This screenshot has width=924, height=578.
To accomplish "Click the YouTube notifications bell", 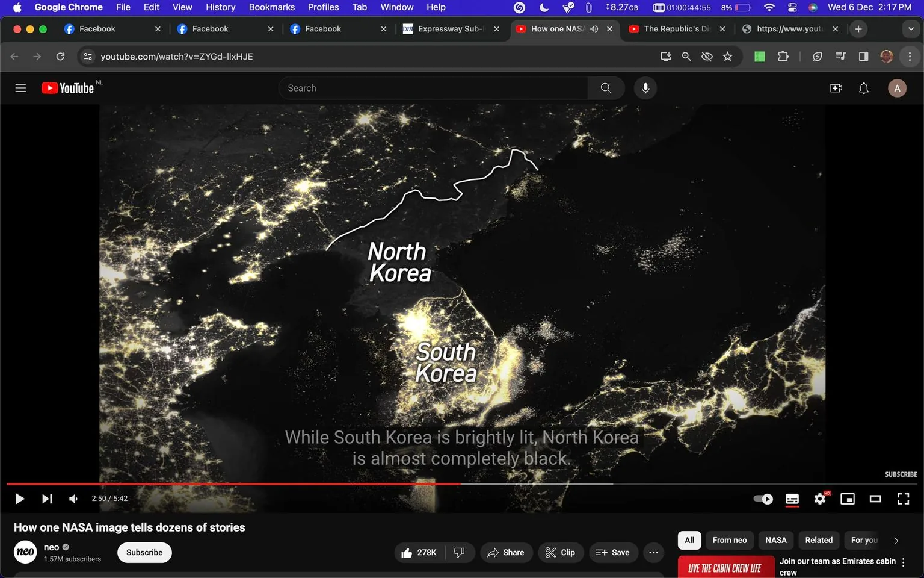I will point(864,88).
